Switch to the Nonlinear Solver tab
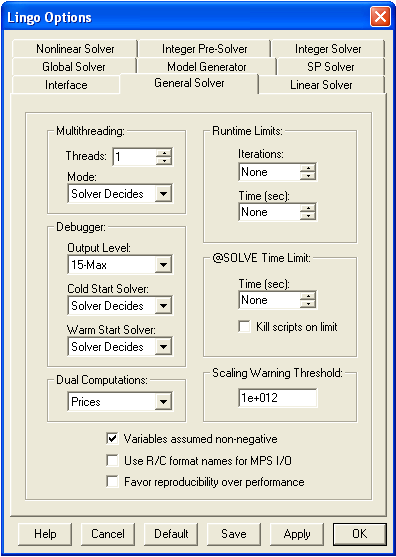This screenshot has height=557, width=396. click(x=75, y=49)
